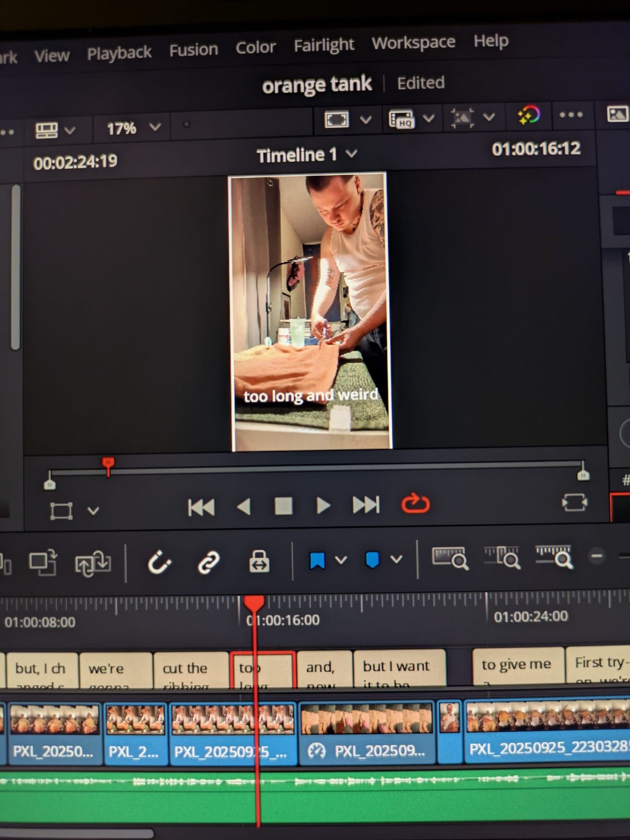The image size is (630, 840).
Task: Go to first frame button
Action: pyautogui.click(x=201, y=507)
